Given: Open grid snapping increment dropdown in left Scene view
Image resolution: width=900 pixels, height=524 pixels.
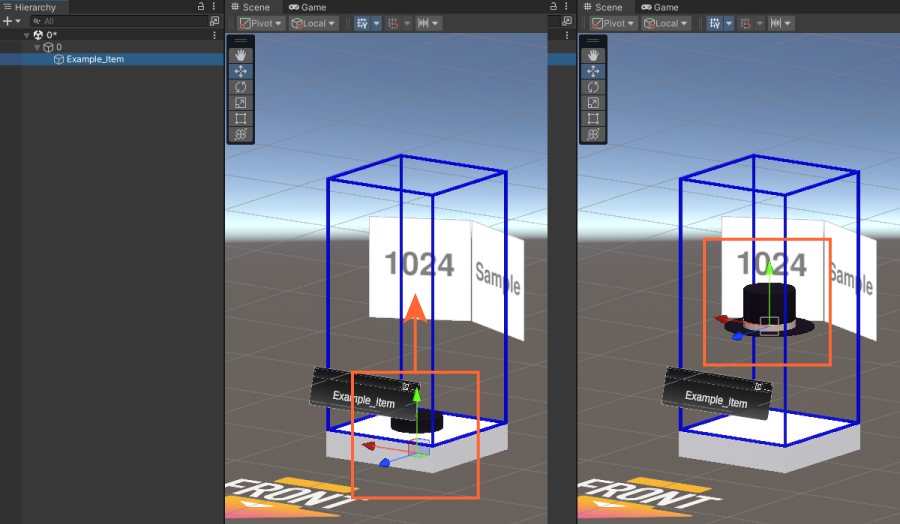Looking at the screenshot, I should pos(428,23).
